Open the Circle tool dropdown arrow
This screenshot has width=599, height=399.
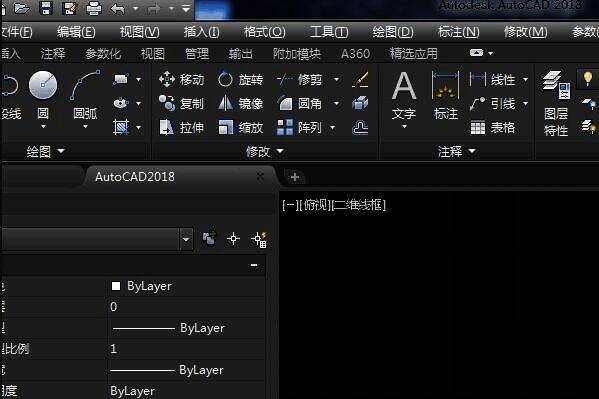pyautogui.click(x=43, y=126)
